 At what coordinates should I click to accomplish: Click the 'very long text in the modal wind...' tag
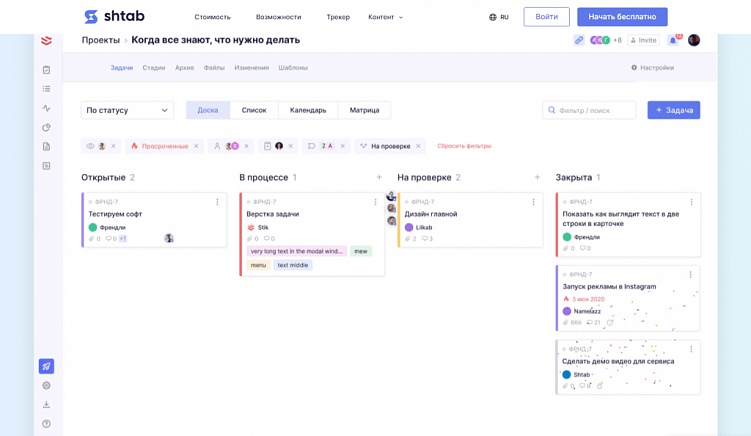tap(296, 251)
